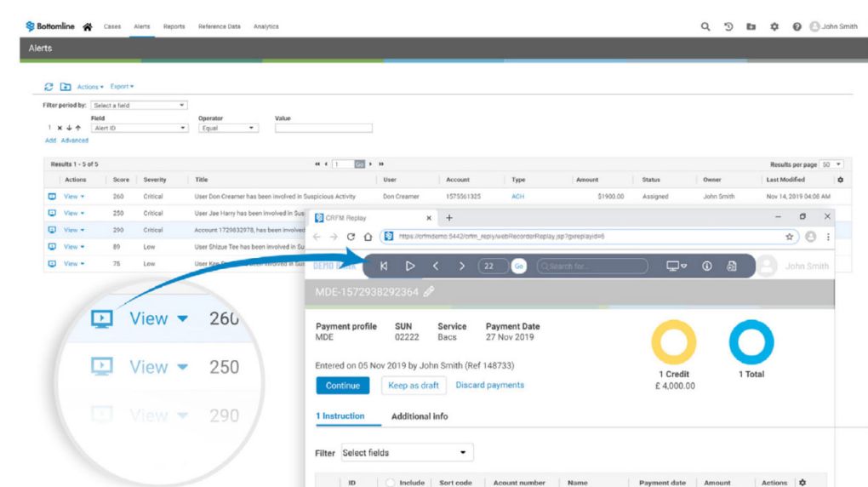Expand the Export dropdown
The height and width of the screenshot is (487, 868).
point(123,87)
